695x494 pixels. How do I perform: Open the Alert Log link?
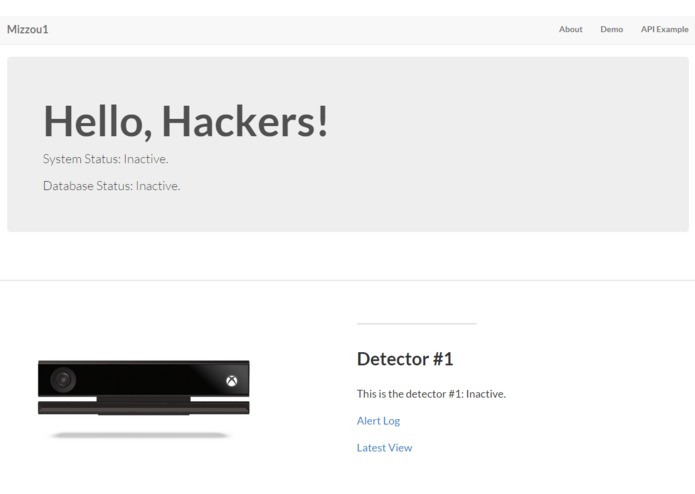point(378,421)
